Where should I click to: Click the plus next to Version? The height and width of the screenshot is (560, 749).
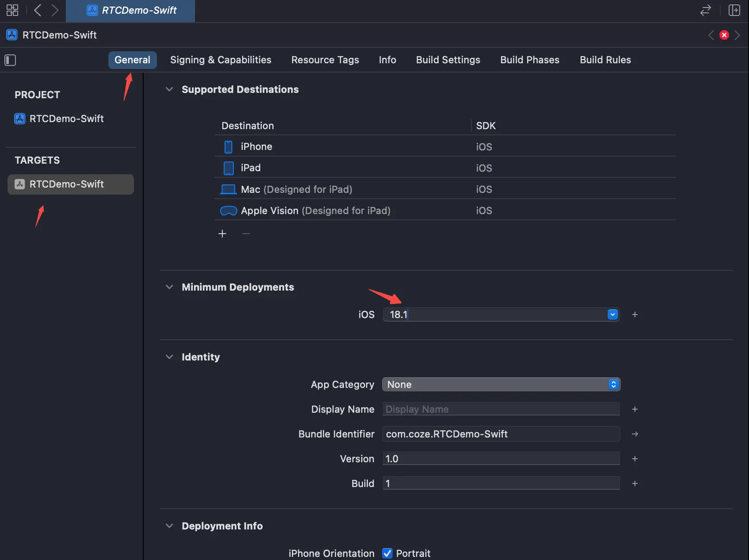pyautogui.click(x=635, y=459)
